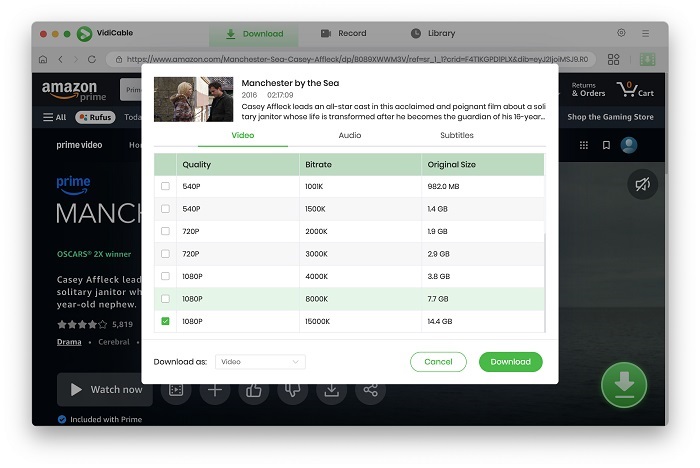Click the amazon prime logo
The width and height of the screenshot is (700, 468).
[74, 90]
